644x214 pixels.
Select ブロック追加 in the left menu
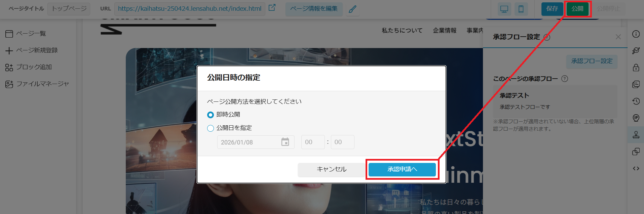pyautogui.click(x=34, y=67)
